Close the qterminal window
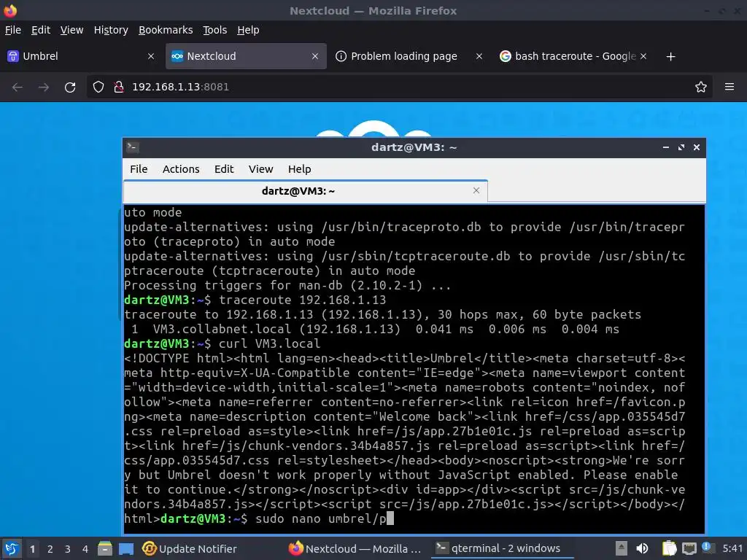 [x=697, y=147]
